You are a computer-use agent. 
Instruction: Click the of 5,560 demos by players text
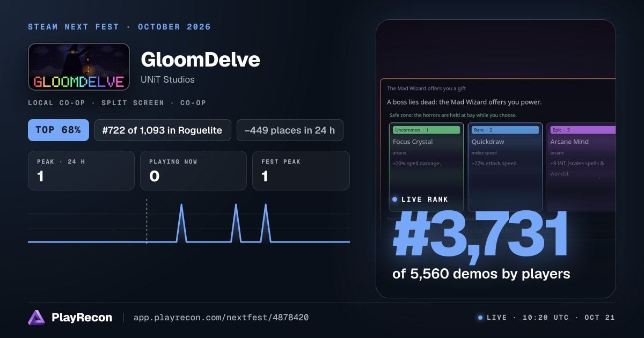[x=481, y=274]
